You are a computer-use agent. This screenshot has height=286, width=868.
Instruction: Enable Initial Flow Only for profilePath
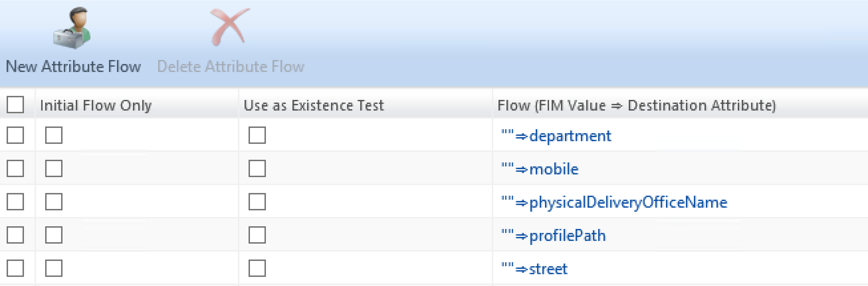tap(54, 235)
